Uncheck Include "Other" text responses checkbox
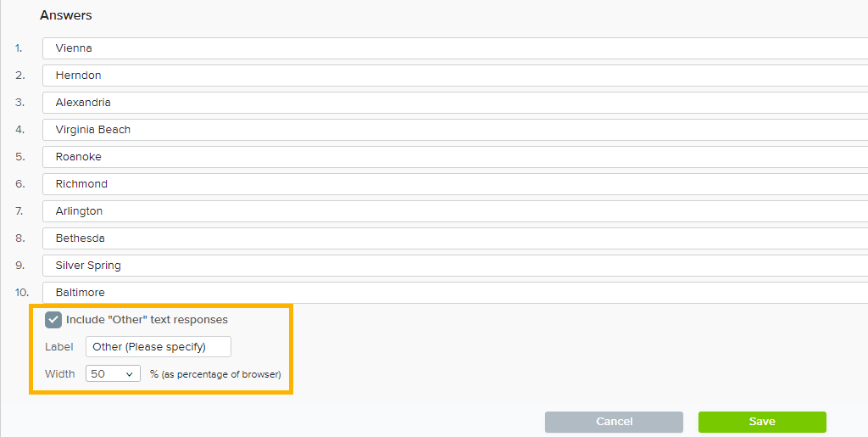 pos(53,320)
